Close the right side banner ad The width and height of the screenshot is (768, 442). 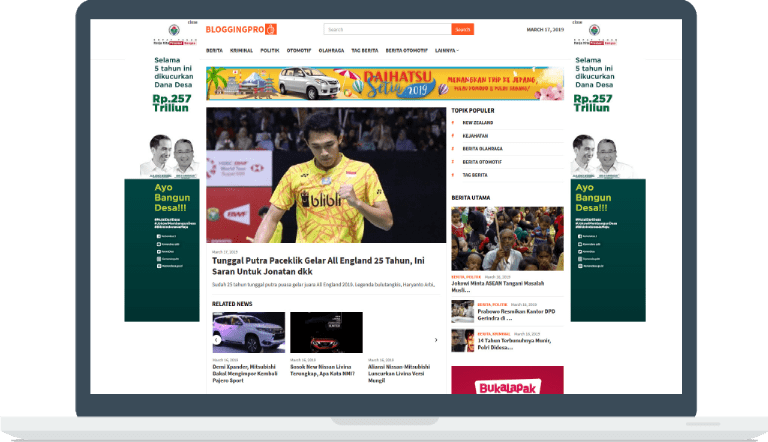[x=576, y=21]
